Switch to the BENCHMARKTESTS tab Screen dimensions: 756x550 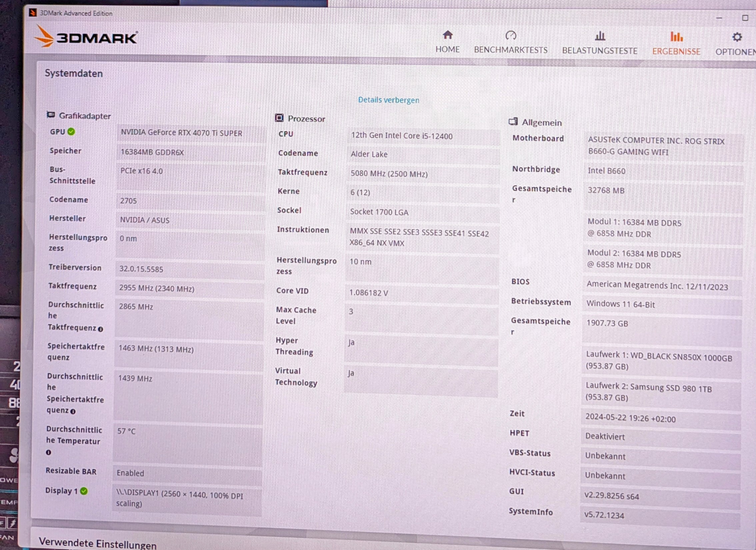511,50
